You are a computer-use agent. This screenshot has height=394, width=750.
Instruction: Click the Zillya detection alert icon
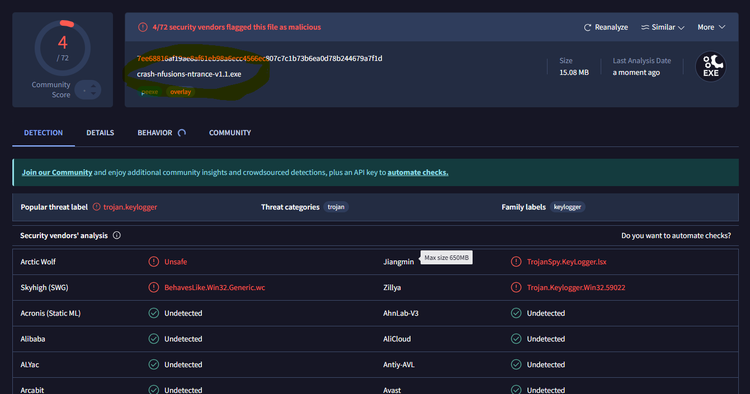coord(516,287)
